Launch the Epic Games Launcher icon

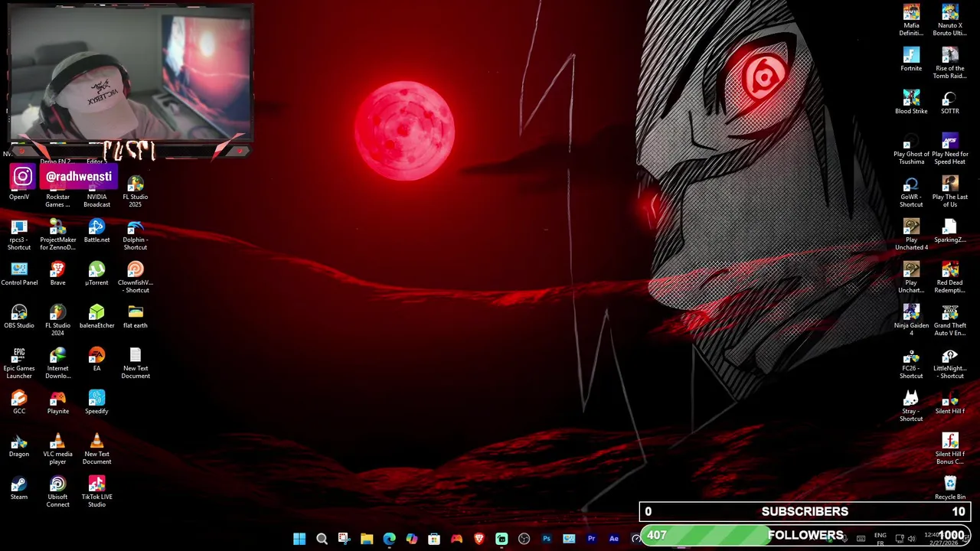(x=19, y=363)
